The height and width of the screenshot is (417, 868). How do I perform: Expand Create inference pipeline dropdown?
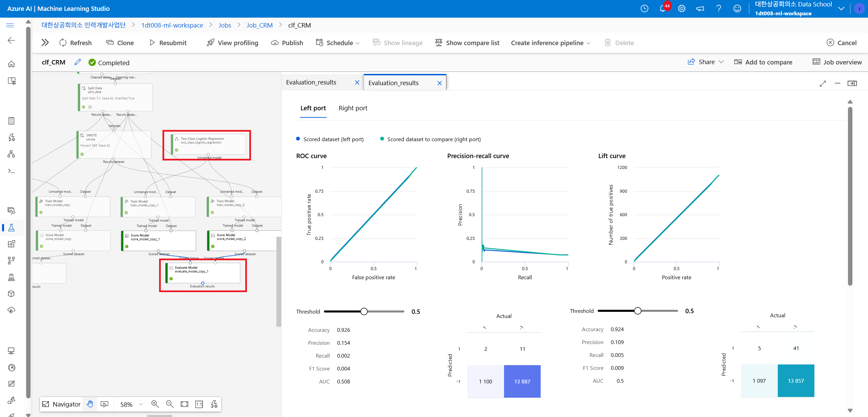(551, 43)
